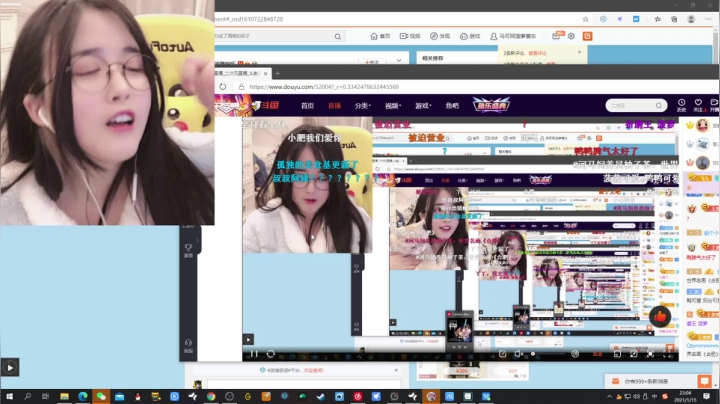Bookmark the page with the star icon

[x=585, y=19]
